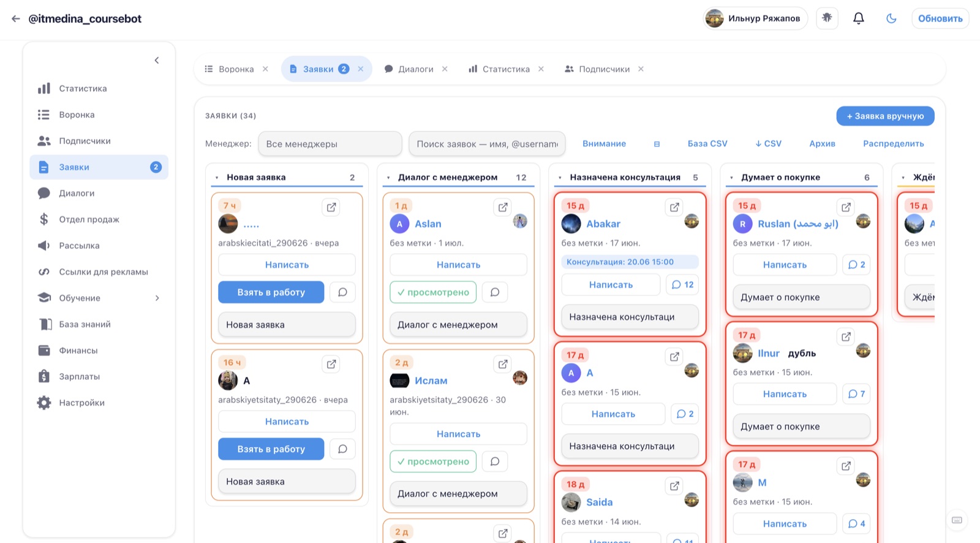The height and width of the screenshot is (543, 980).
Task: Toggle compact view icon next to Внимание
Action: pos(657,144)
